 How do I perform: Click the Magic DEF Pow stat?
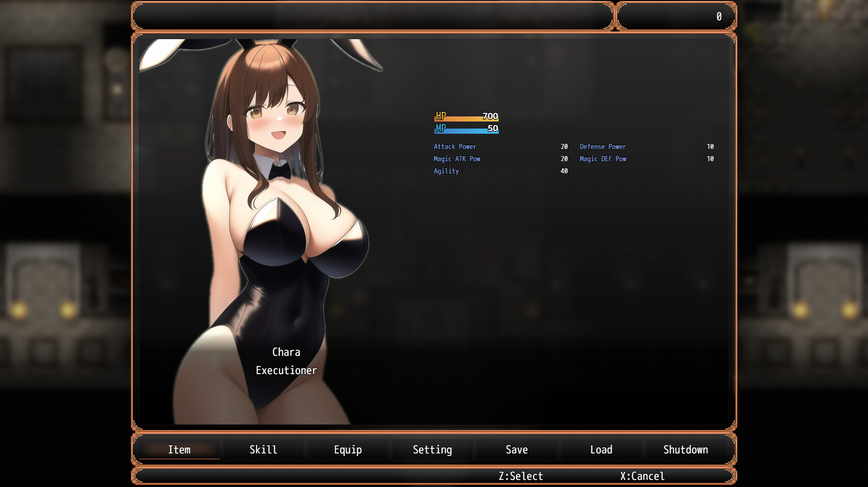tap(602, 159)
